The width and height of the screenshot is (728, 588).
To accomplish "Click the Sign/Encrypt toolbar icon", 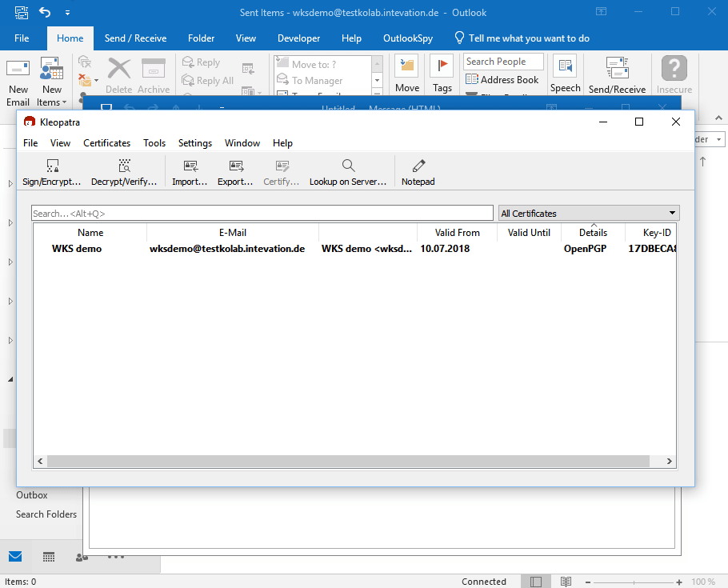I will (52, 172).
